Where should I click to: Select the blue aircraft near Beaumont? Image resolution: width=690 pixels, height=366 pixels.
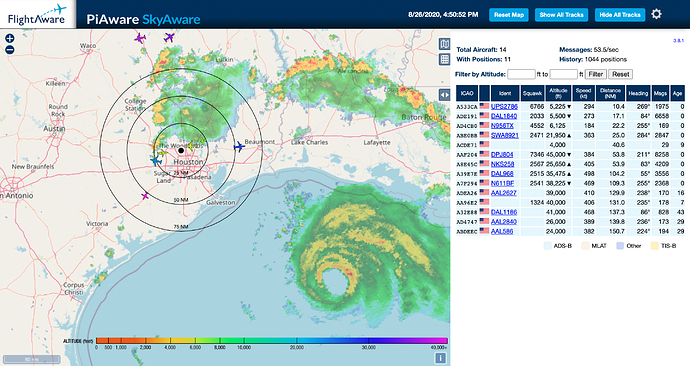point(239,146)
